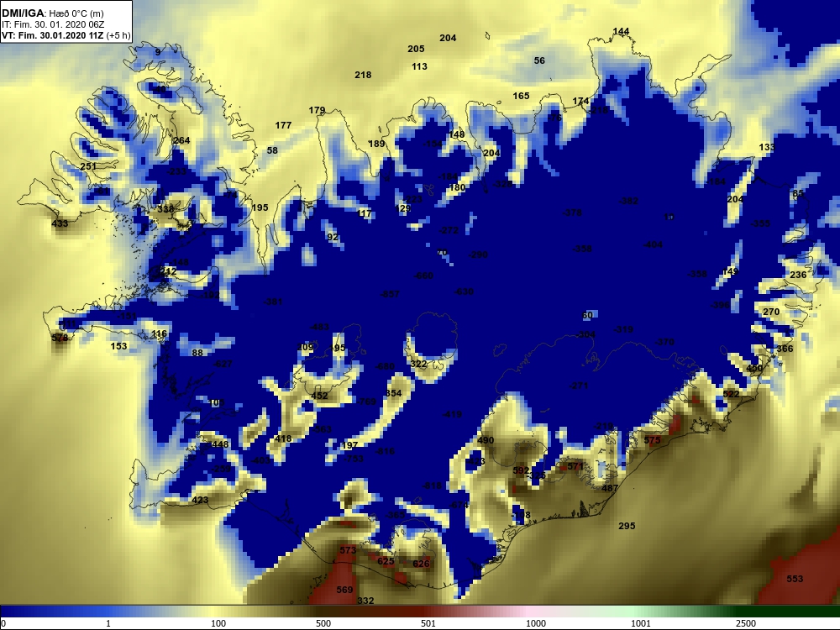Click the map value '174'

click(x=580, y=101)
